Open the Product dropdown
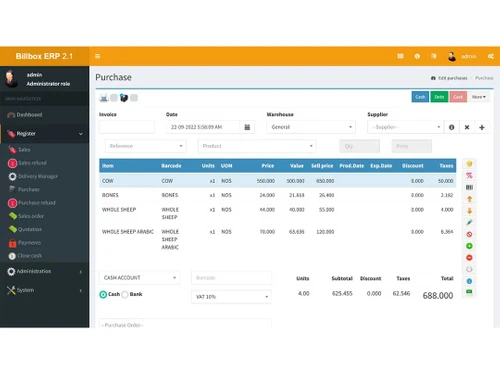Screen dimensions: 500x375 pos(257,146)
